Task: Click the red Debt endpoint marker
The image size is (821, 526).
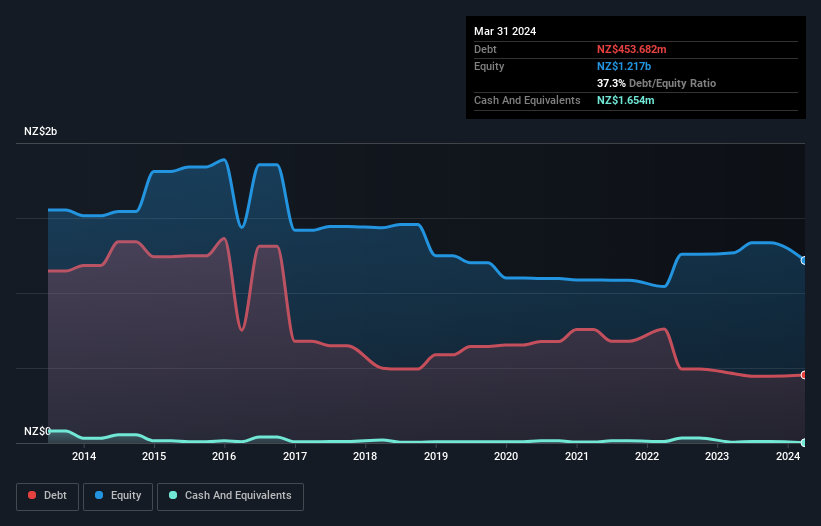Action: (x=804, y=375)
